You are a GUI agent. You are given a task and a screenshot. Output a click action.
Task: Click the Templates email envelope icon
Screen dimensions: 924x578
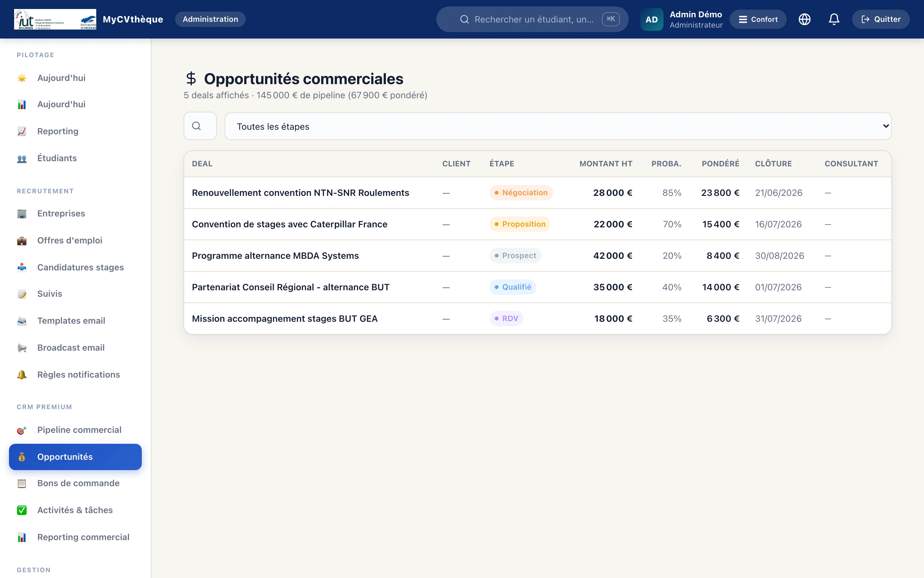[x=22, y=321]
